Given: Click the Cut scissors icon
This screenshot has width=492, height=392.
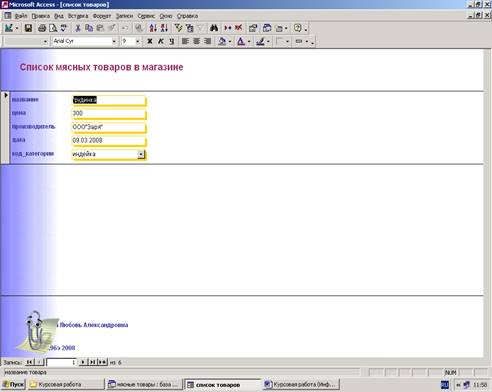Looking at the screenshot, I should pos(78,28).
